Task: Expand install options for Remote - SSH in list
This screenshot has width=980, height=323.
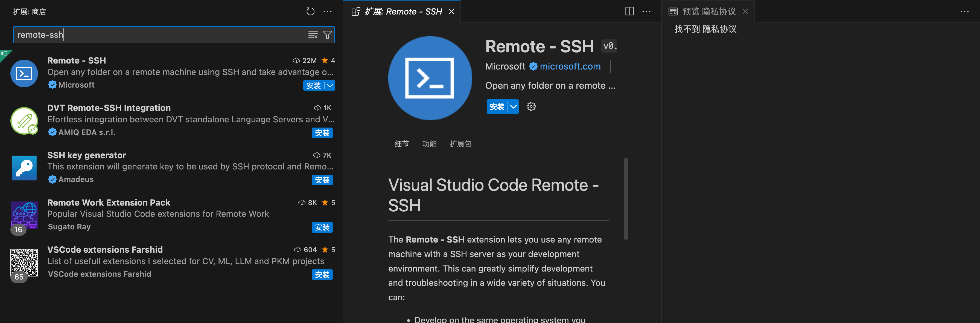Action: 330,86
